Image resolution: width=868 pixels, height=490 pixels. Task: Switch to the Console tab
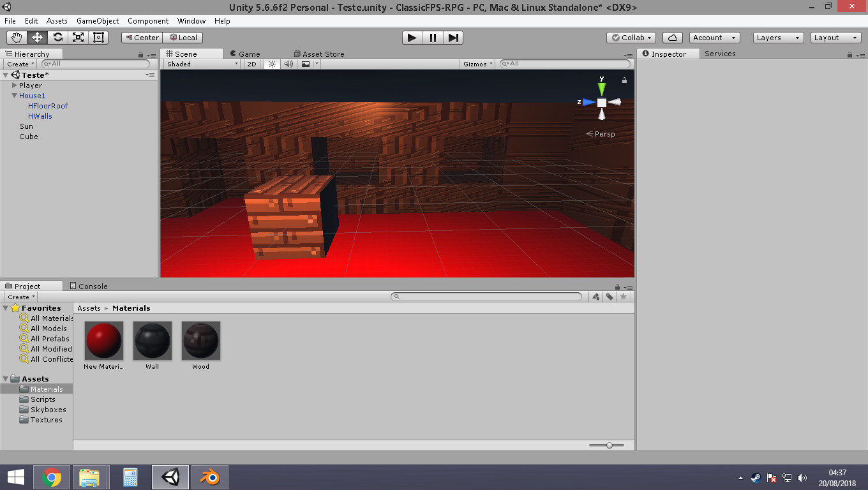click(88, 286)
